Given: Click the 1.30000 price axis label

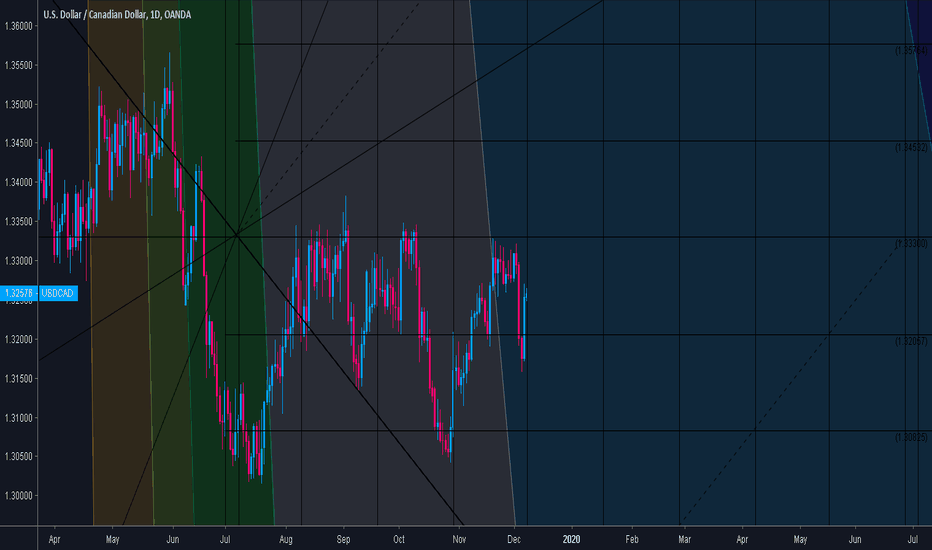Looking at the screenshot, I should coord(19,496).
